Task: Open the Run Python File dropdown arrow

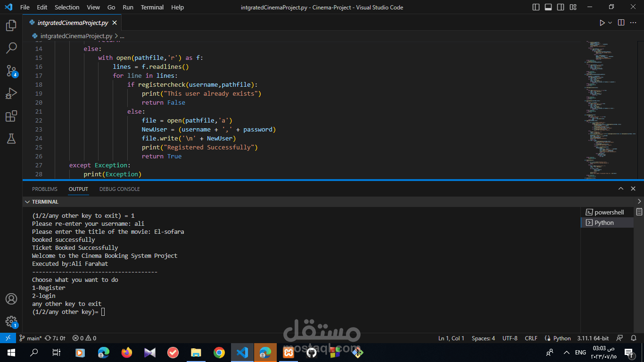Action: pyautogui.click(x=610, y=23)
